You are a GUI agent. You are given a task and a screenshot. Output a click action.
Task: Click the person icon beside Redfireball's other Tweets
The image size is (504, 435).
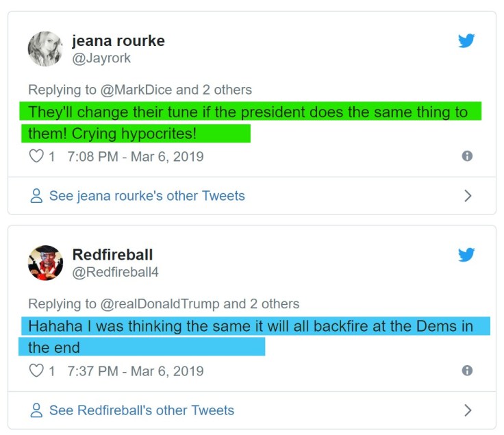(x=37, y=410)
